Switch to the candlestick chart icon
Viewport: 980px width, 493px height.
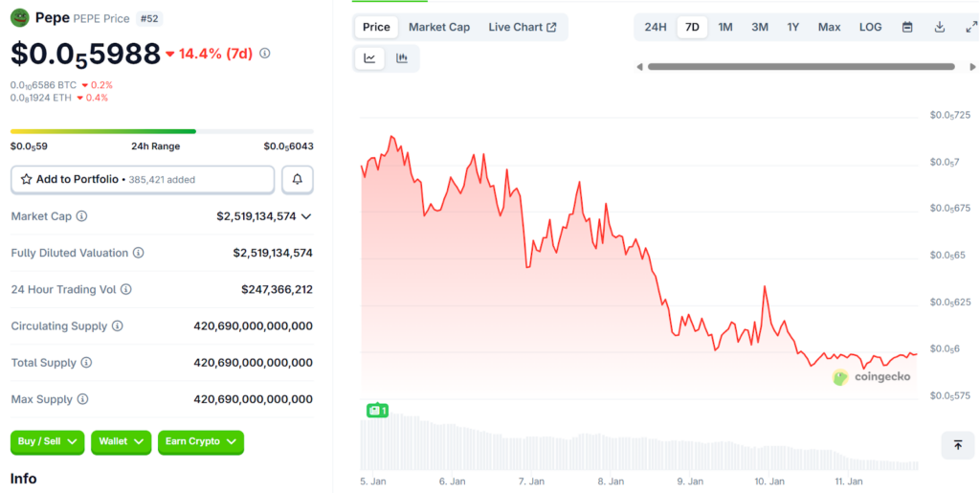pyautogui.click(x=402, y=58)
